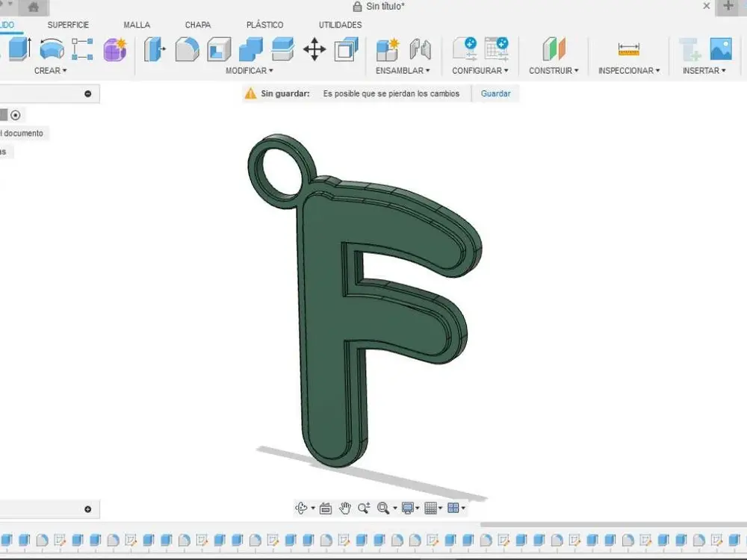Select the Revolve tool in CREAR
747x560 pixels.
tap(52, 49)
